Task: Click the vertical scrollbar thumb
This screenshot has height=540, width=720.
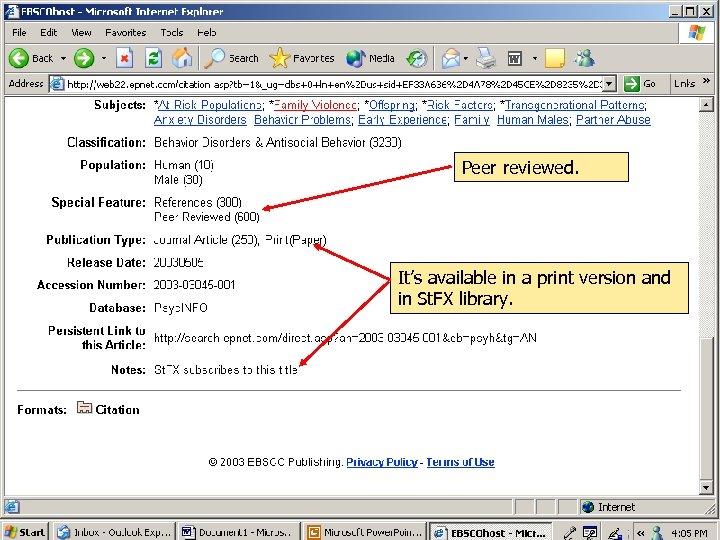Action: (x=706, y=409)
